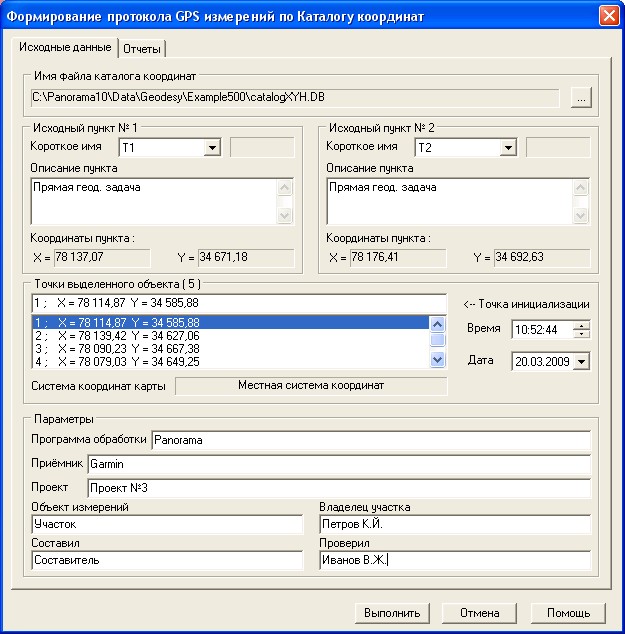Open help with the Помощь button

pyautogui.click(x=567, y=612)
